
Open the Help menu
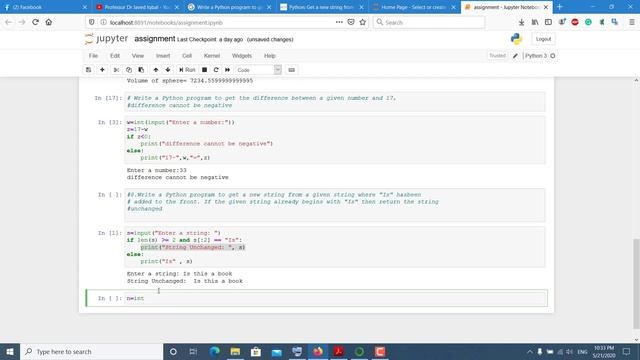(270, 56)
